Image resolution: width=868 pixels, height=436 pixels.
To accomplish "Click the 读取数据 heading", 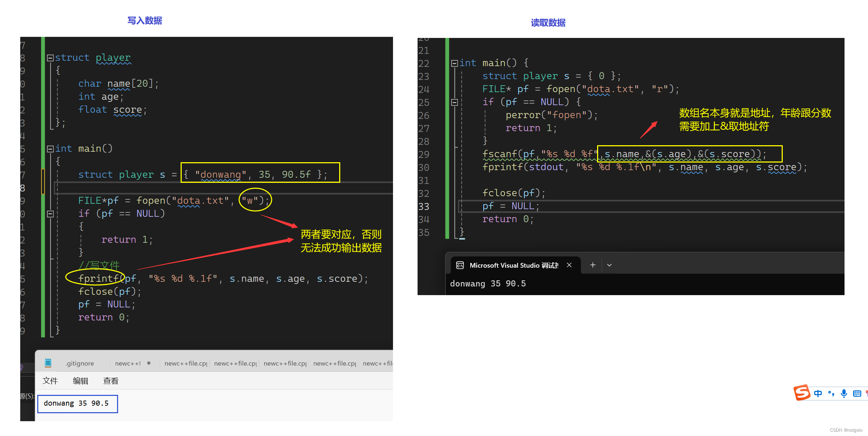I will tap(548, 23).
